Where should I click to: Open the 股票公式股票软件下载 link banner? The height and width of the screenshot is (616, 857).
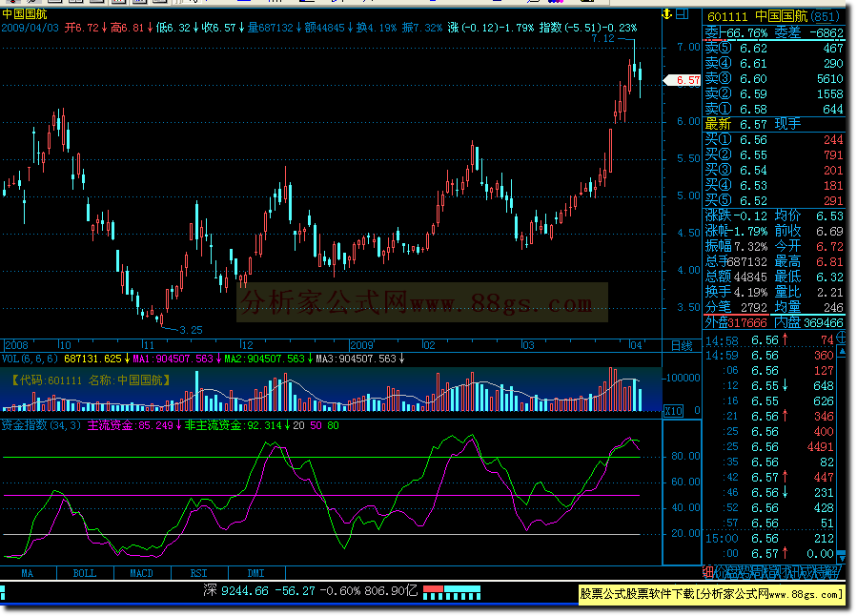711,594
